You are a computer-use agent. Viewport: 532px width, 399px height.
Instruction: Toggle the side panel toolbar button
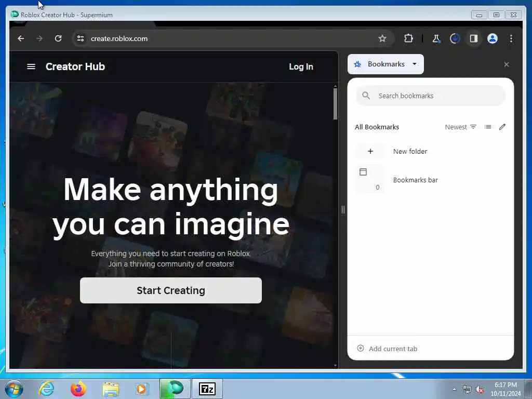click(x=474, y=38)
